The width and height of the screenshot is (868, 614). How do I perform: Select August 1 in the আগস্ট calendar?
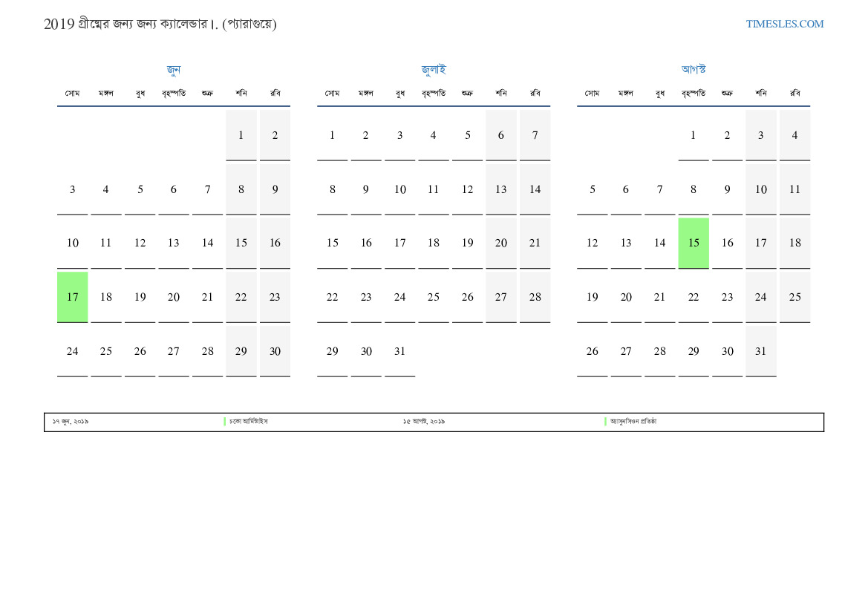tap(694, 135)
